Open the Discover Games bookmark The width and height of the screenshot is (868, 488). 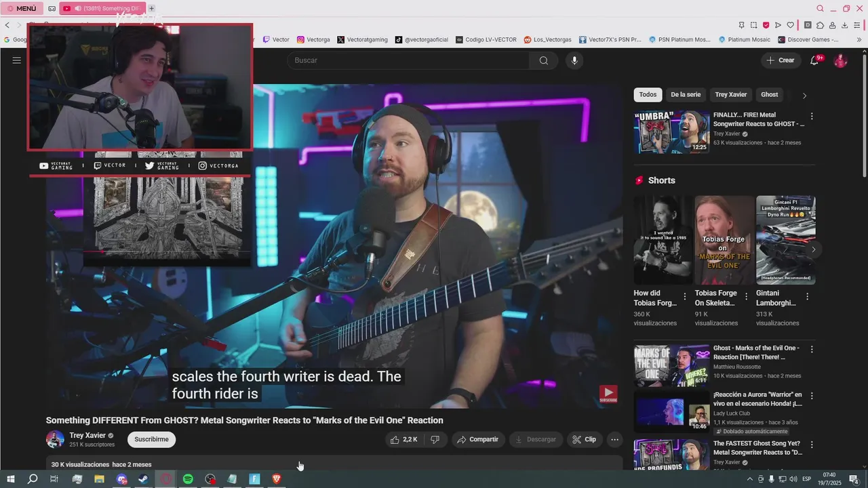click(808, 39)
